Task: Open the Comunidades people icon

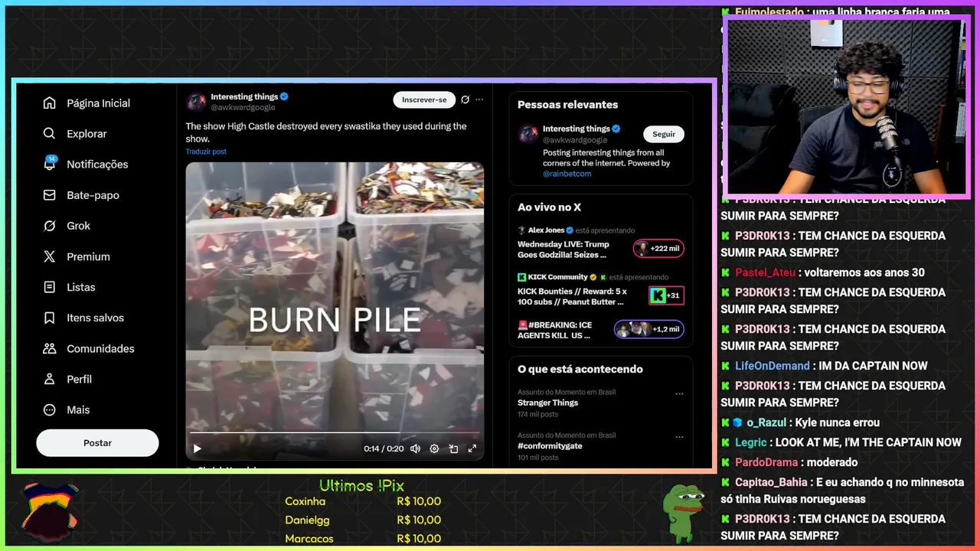Action: (x=50, y=348)
